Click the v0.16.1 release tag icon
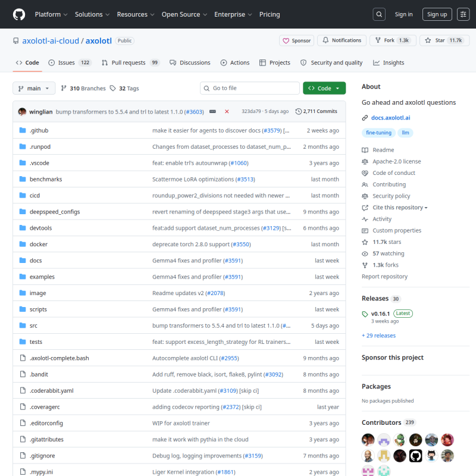Viewport: 476px width, 476px height. [x=365, y=314]
